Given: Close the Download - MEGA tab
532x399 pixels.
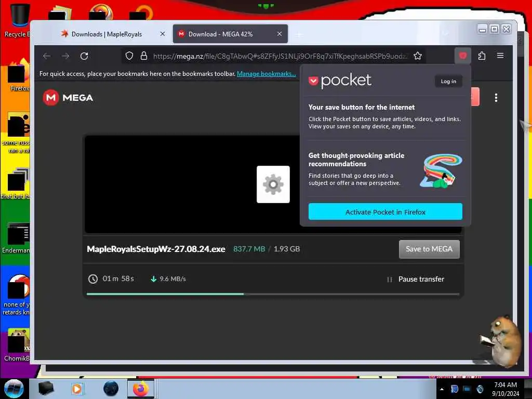Looking at the screenshot, I should tap(279, 34).
